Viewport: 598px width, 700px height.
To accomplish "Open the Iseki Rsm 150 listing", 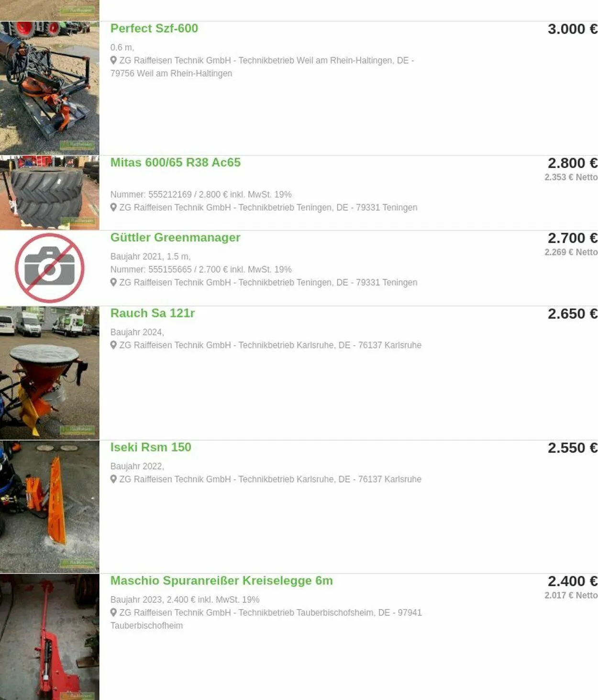I will (x=151, y=447).
